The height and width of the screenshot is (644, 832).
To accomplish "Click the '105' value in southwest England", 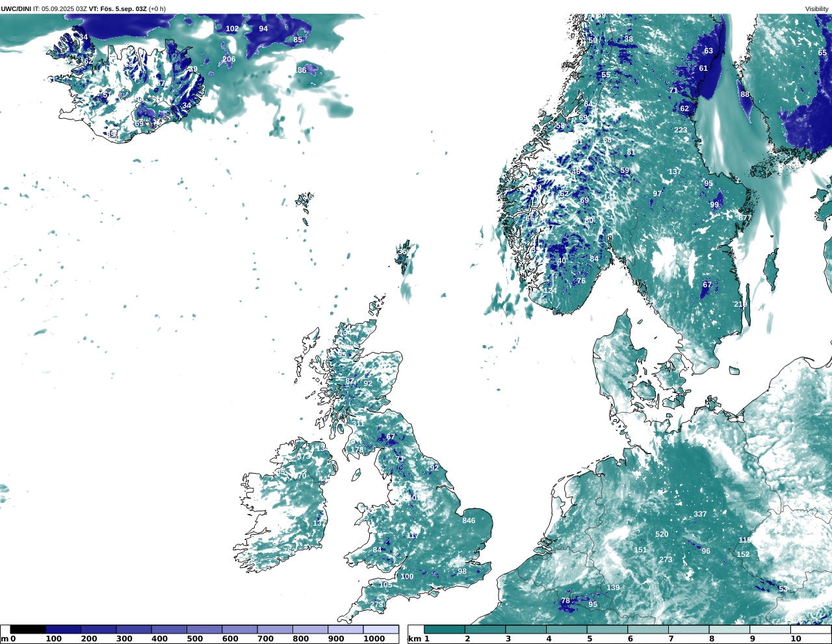I will (385, 585).
